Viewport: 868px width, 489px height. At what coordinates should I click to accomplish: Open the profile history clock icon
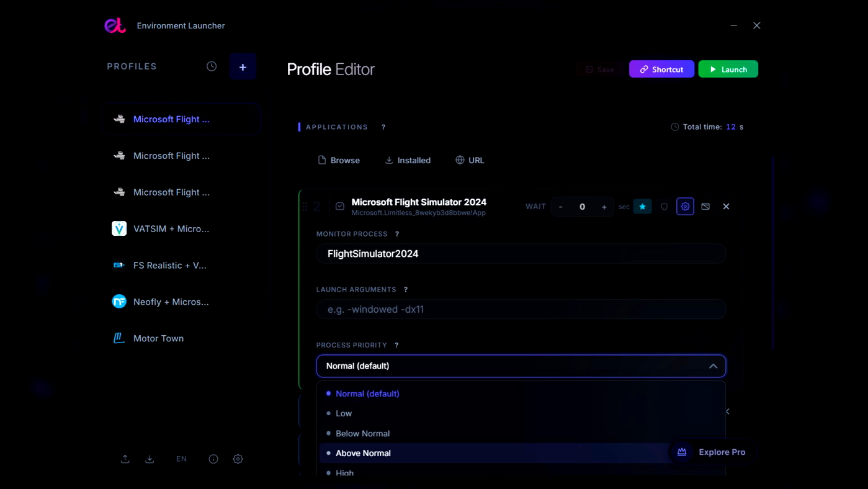212,66
